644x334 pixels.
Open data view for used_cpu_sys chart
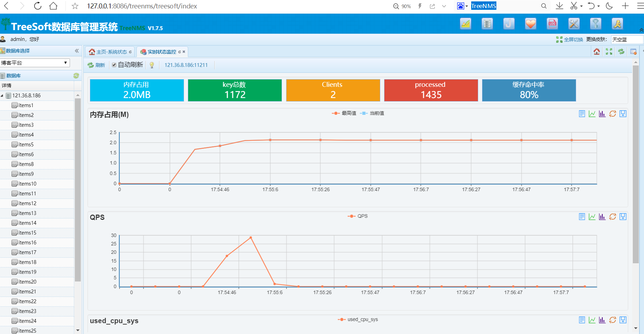pyautogui.click(x=582, y=320)
